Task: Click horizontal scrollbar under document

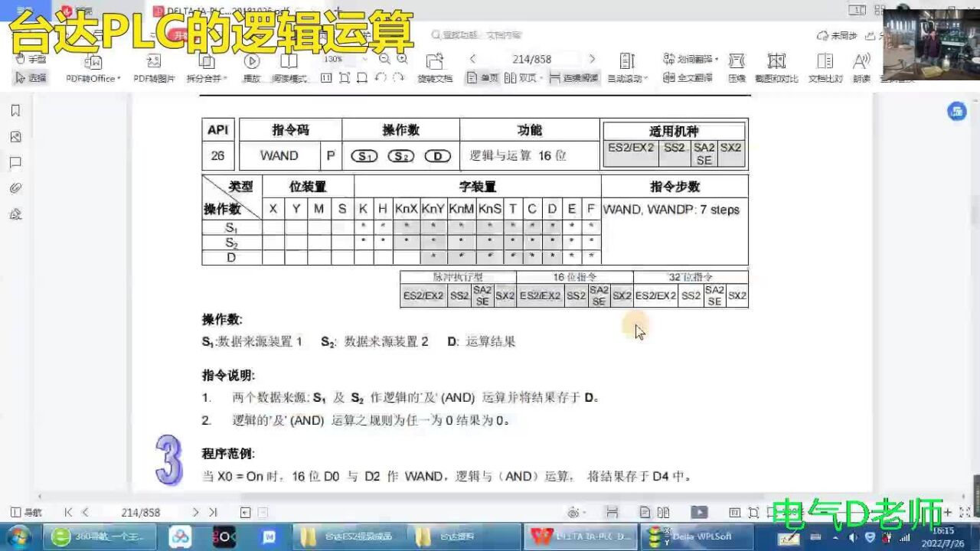Action: point(501,497)
